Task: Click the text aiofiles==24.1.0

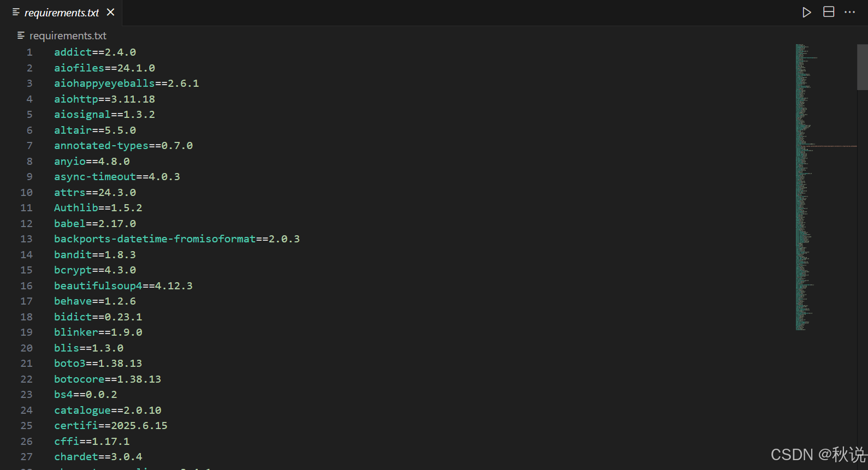Action: (x=104, y=68)
